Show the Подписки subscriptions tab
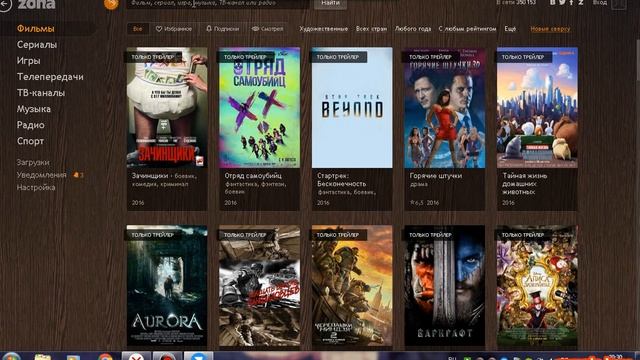This screenshot has height=360, width=640. pos(222,29)
